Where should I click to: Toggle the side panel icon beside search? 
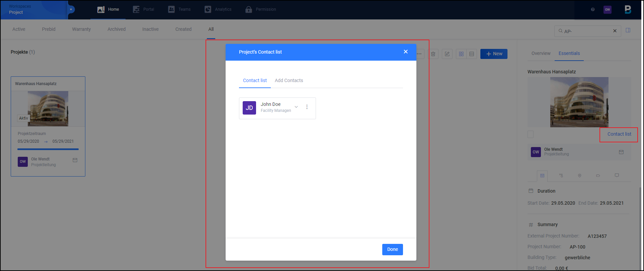pyautogui.click(x=628, y=30)
